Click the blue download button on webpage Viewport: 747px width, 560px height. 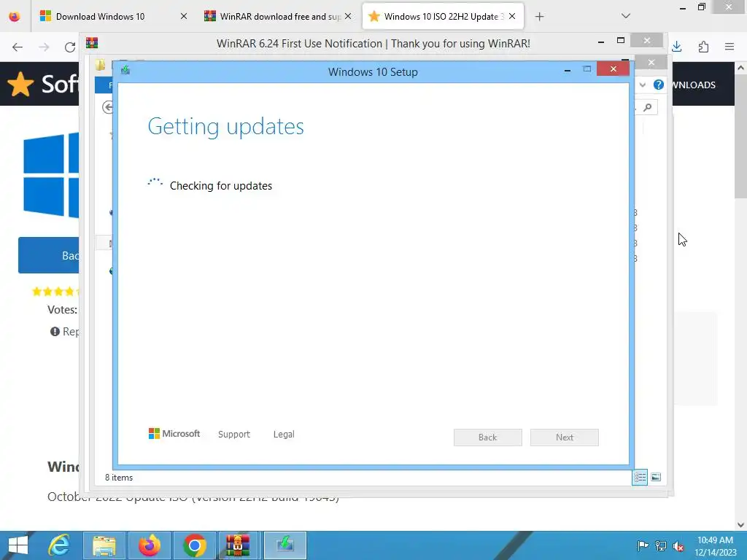click(49, 255)
